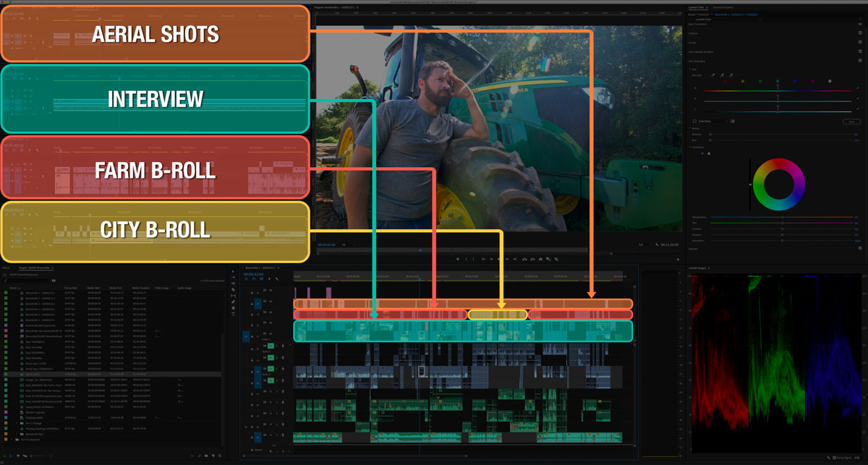Click Go to Out transport button
Screen dimensions: 868x465
514,259
